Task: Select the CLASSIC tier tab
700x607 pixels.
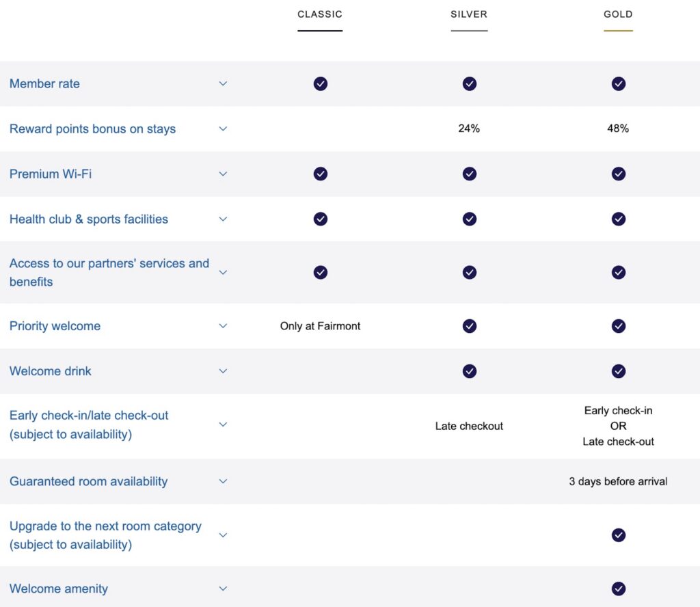Action: click(320, 14)
